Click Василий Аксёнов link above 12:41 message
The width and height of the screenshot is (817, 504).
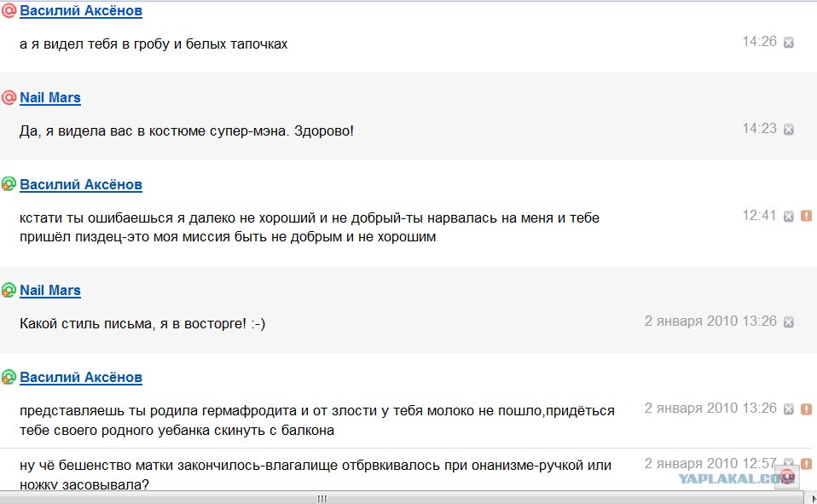[81, 184]
